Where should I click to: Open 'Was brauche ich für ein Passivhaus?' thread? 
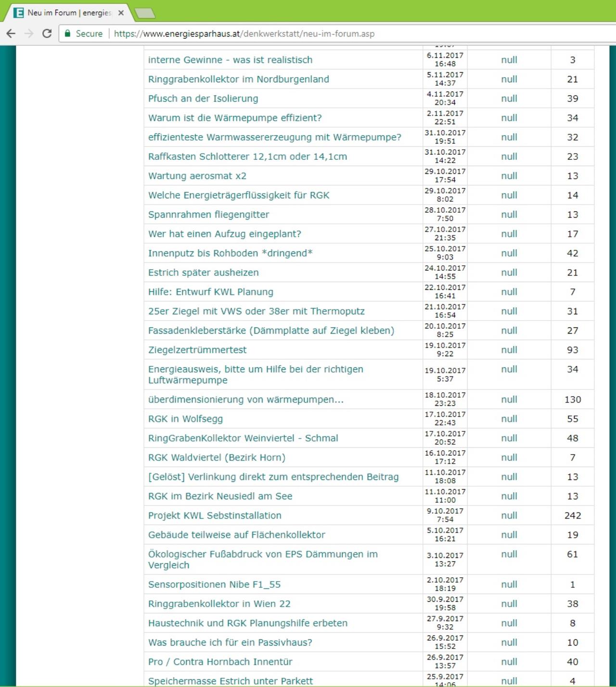(x=230, y=642)
